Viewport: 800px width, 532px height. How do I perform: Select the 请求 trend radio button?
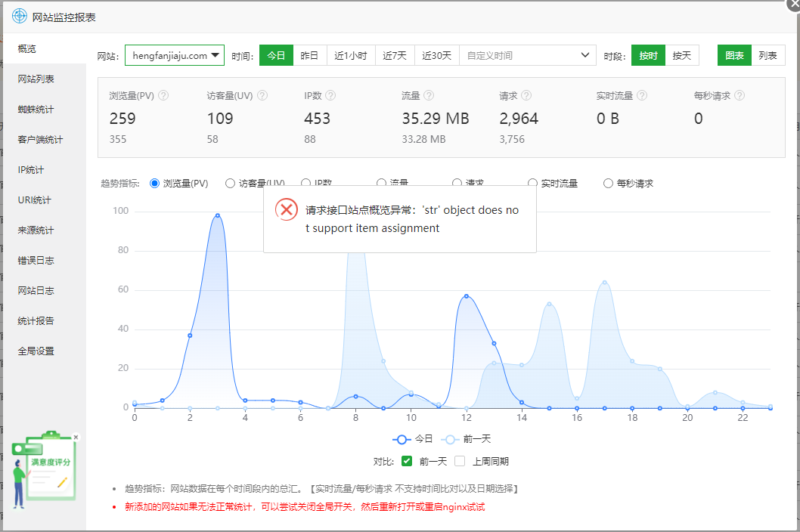(457, 183)
